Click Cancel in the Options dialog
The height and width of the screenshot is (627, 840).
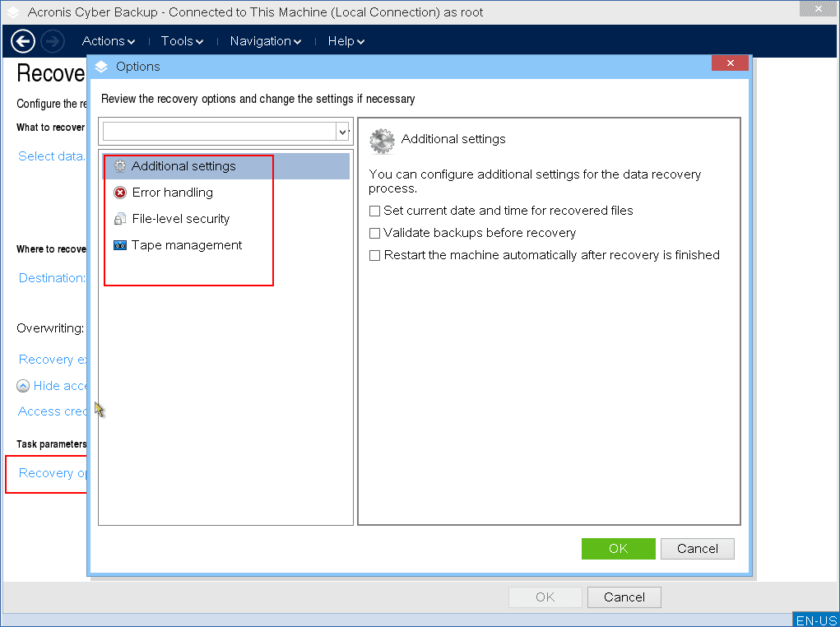[697, 549]
